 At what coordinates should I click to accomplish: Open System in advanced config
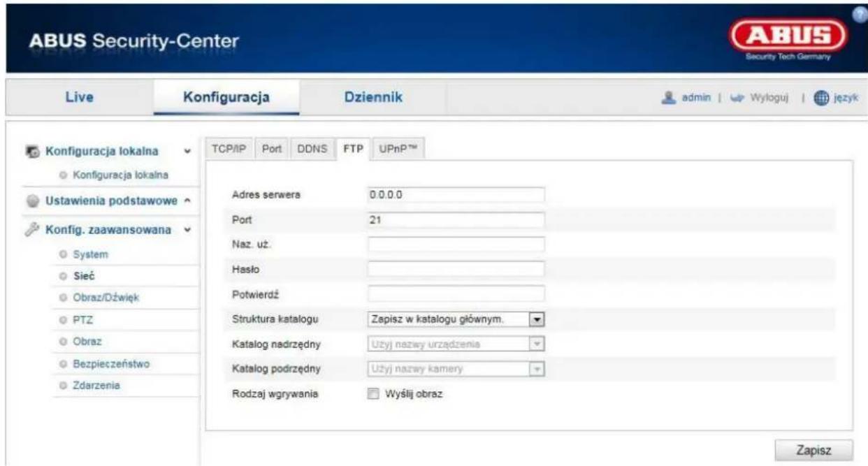(91, 255)
